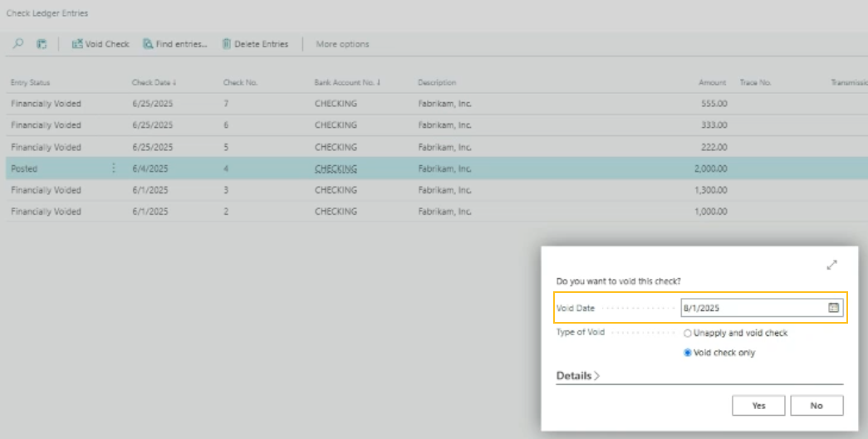Open the More options menu
This screenshot has height=439, width=868.
(342, 44)
